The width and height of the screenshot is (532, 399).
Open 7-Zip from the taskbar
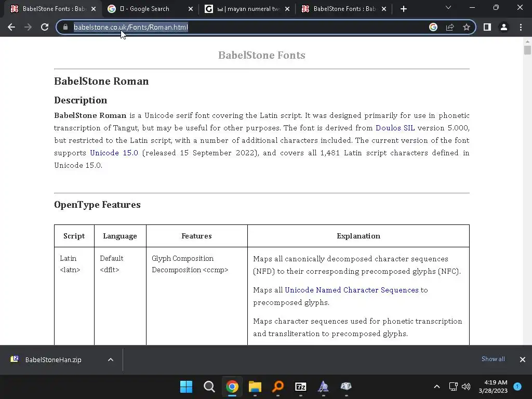(x=301, y=387)
